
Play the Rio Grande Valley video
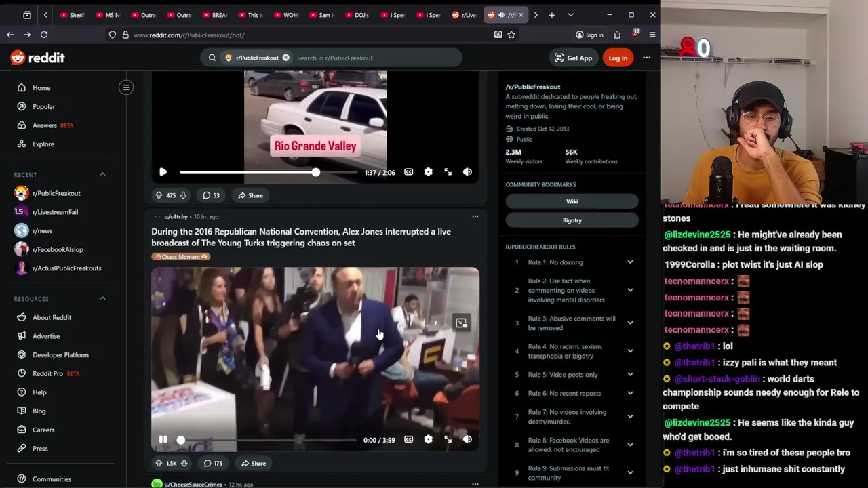[x=163, y=172]
